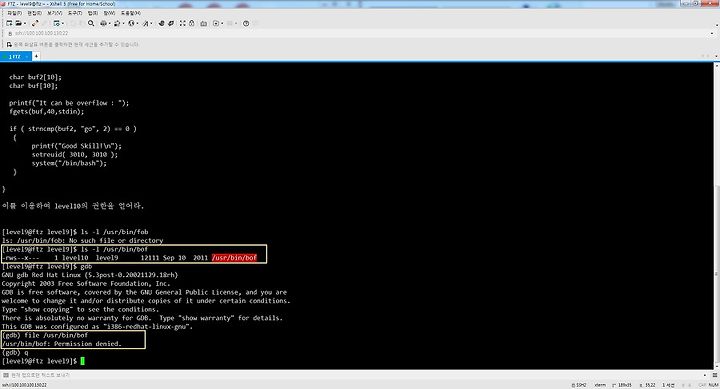Click the tab list arrow at tab bar end

(716, 56)
